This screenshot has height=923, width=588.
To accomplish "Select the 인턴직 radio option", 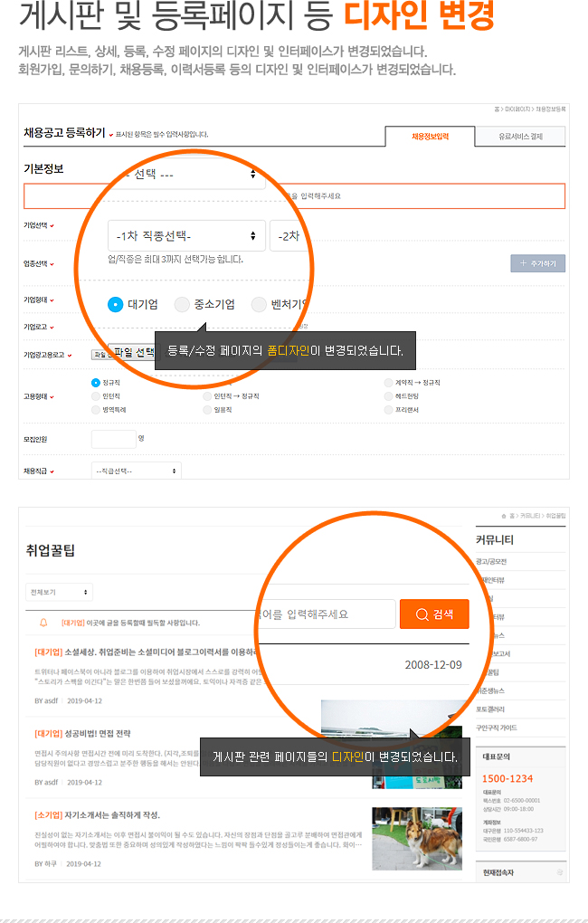I will coord(96,396).
